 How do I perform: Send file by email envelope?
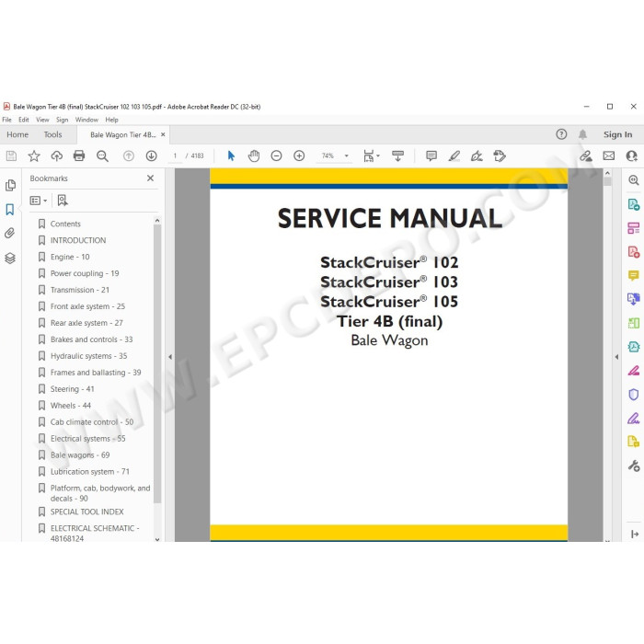point(609,155)
